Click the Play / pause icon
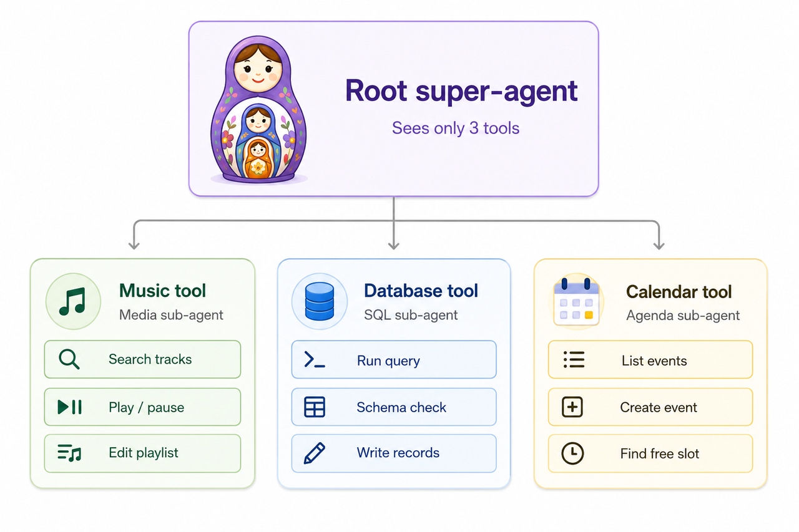Screen dimensions: 799x532 coord(69,407)
